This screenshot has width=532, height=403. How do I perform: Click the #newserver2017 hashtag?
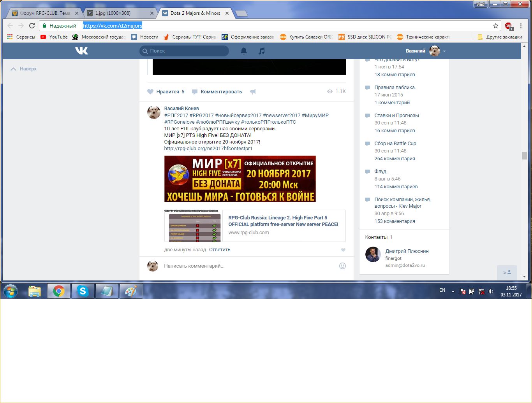tap(282, 116)
